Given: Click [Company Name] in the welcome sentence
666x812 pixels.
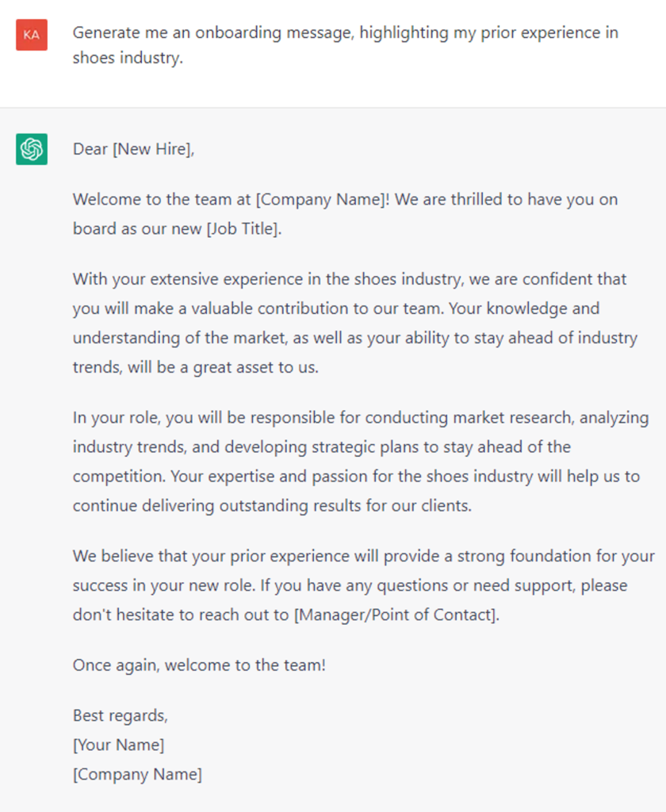Looking at the screenshot, I should 323,200.
